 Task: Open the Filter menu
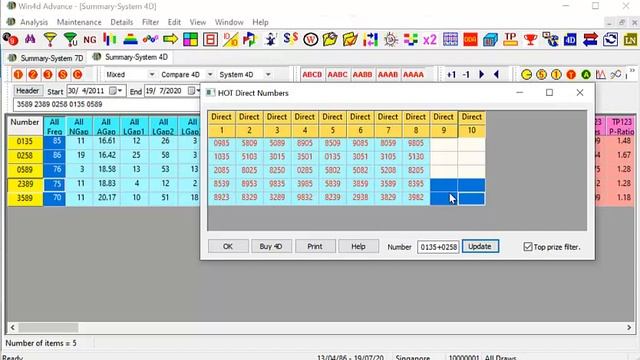(x=150, y=22)
